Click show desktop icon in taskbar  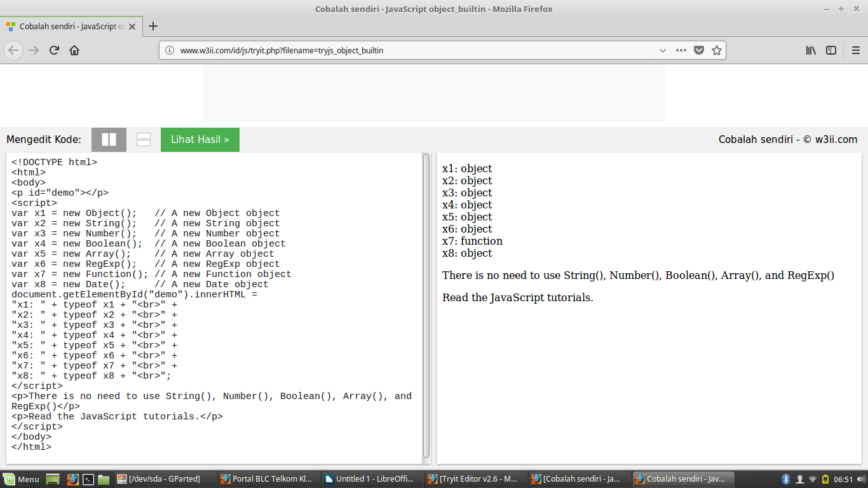point(53,479)
